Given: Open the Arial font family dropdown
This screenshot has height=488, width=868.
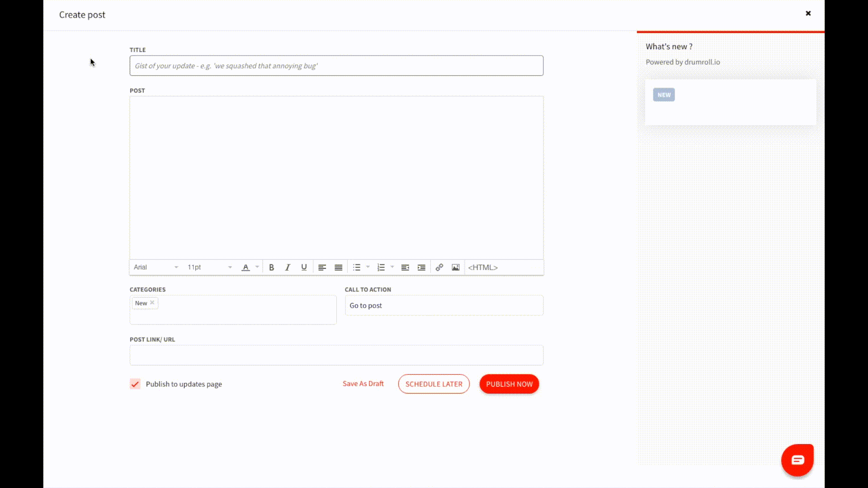Looking at the screenshot, I should click(x=156, y=267).
